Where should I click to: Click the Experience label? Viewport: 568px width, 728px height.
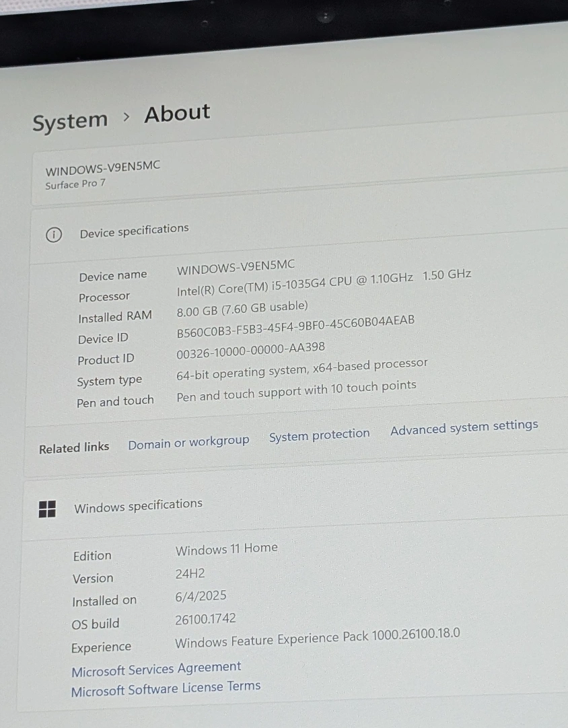pyautogui.click(x=101, y=647)
